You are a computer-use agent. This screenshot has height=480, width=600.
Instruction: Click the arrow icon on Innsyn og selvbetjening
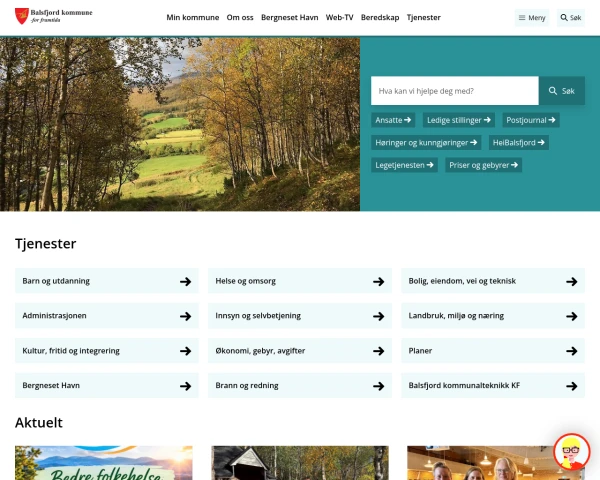pos(378,317)
